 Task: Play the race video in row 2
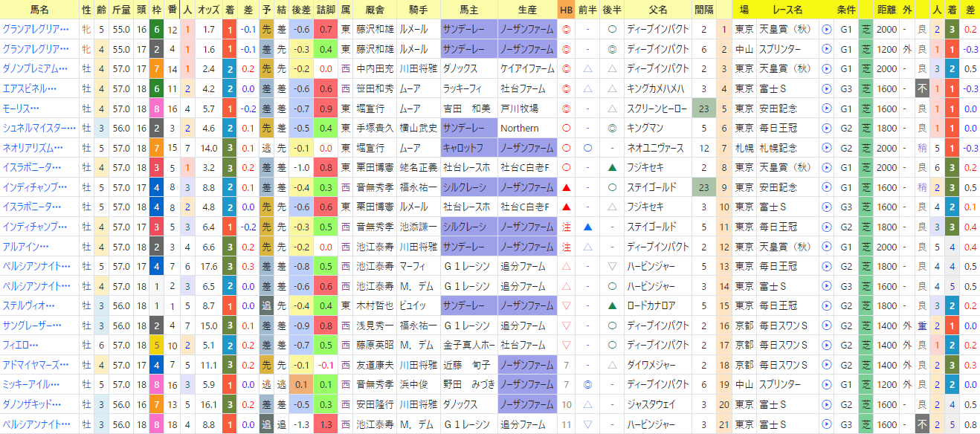pyautogui.click(x=827, y=49)
